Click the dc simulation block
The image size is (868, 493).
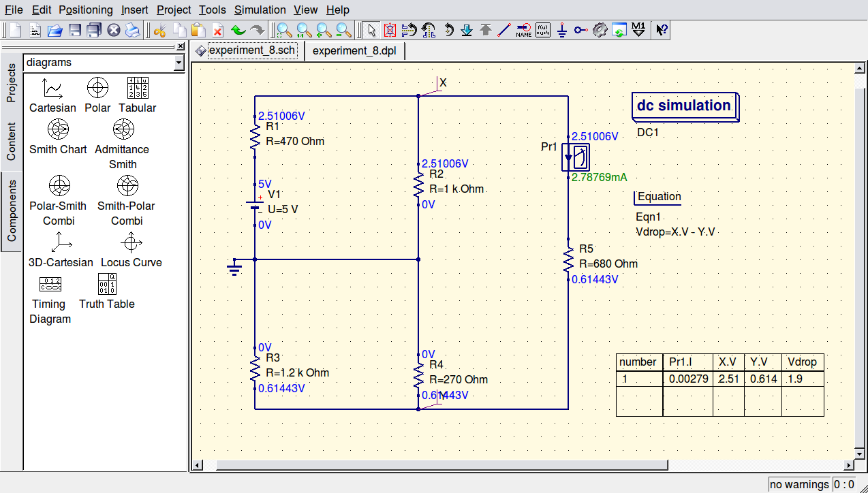(684, 106)
